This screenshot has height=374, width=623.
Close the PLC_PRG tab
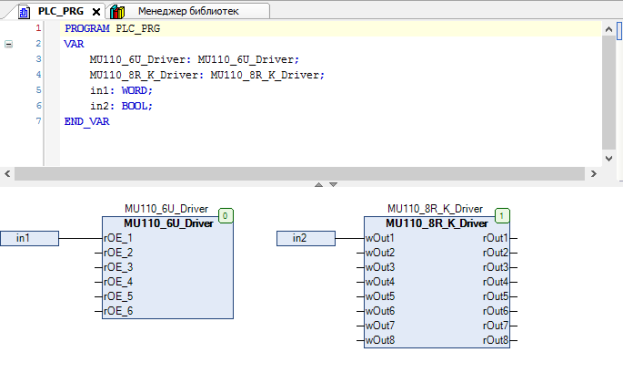coord(96,12)
